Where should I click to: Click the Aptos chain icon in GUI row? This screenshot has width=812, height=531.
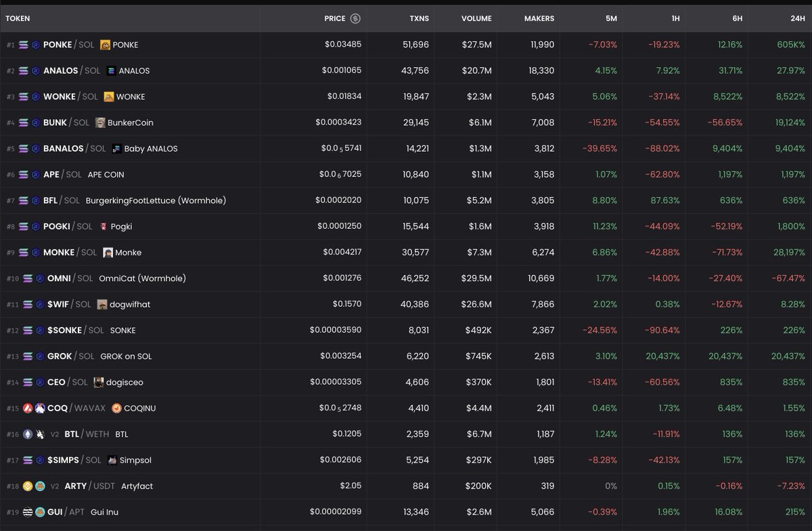coord(28,512)
